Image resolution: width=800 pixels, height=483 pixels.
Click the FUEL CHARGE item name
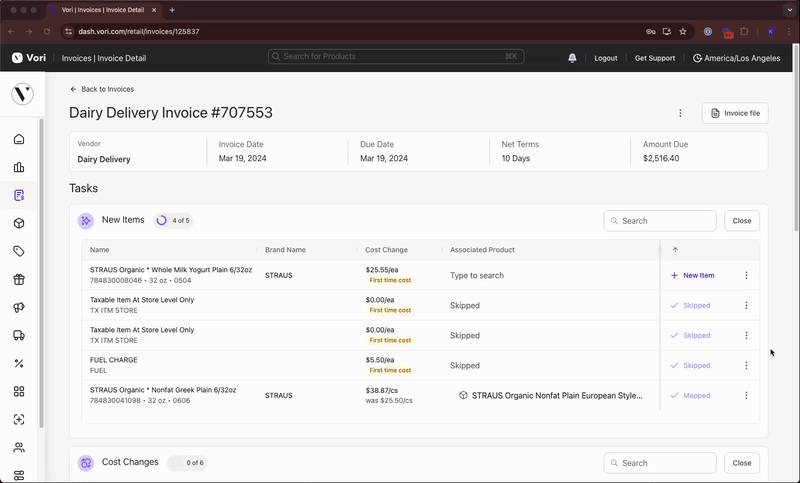(x=113, y=360)
